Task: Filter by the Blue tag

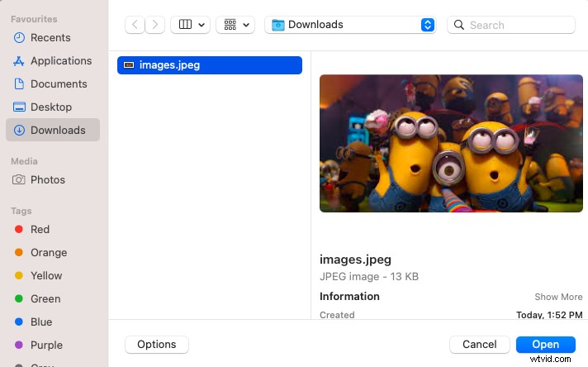Action: pos(53,322)
